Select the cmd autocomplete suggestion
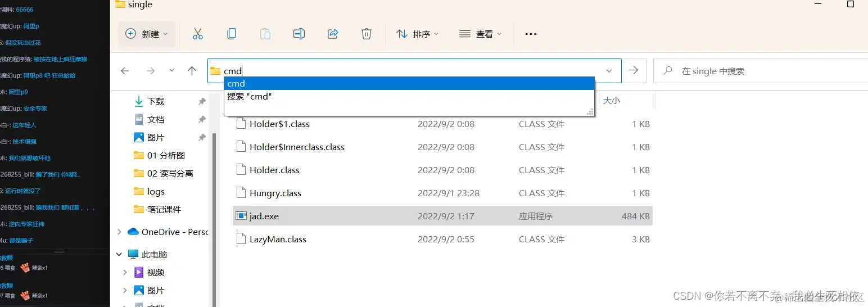This screenshot has width=868, height=307. tap(409, 84)
